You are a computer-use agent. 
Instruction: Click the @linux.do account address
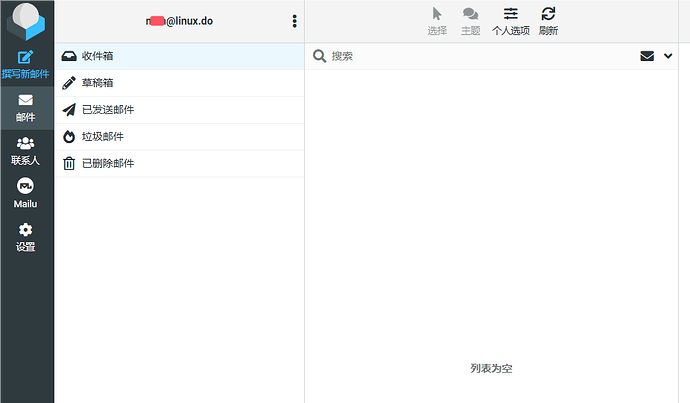[x=179, y=21]
